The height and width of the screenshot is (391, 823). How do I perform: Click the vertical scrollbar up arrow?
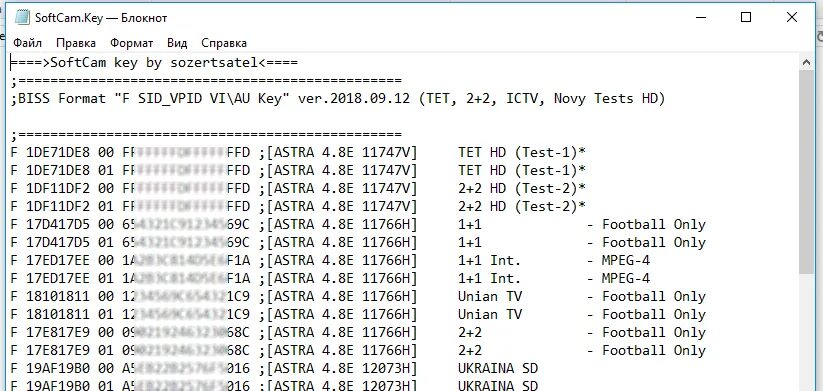807,62
